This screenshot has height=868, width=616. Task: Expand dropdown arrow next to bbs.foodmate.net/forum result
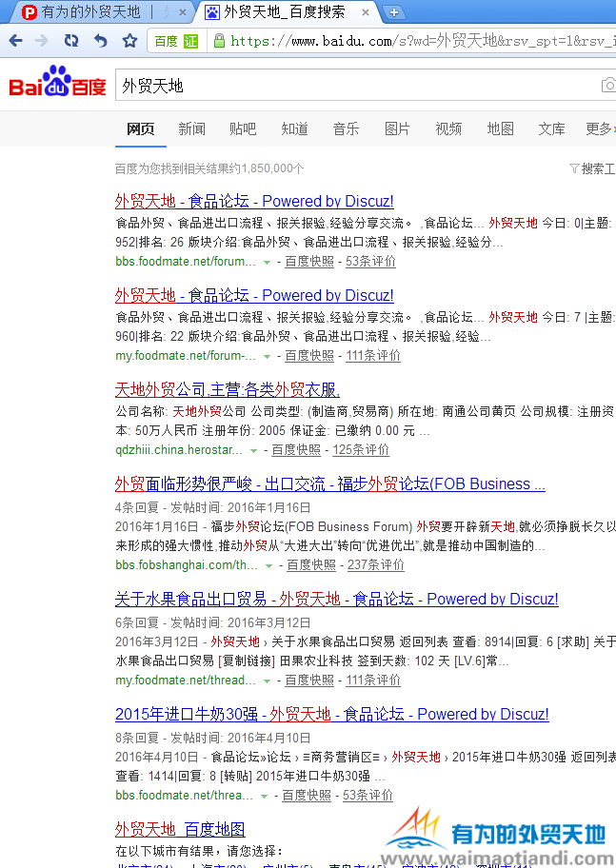pos(267,262)
